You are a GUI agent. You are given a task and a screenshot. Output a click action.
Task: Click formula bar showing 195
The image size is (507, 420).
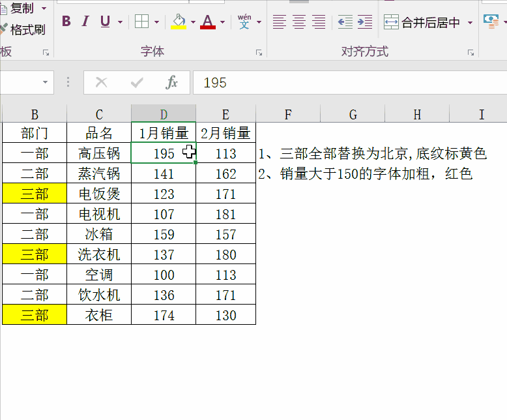[x=350, y=83]
